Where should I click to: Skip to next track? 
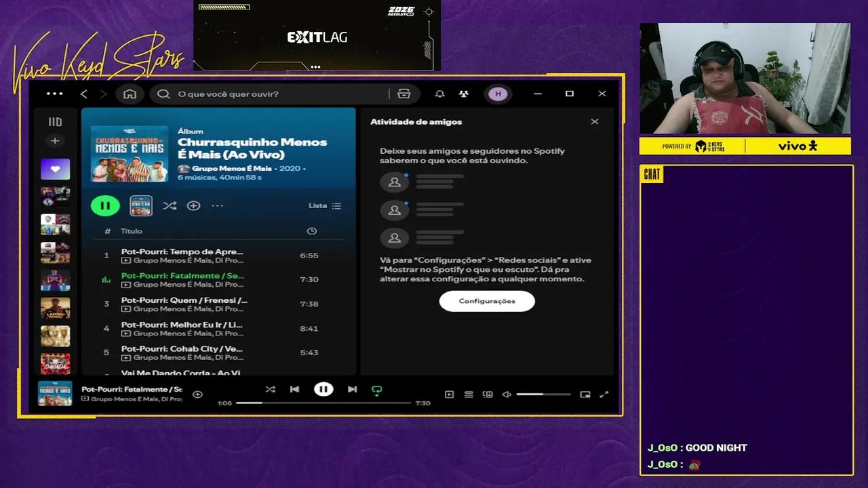click(x=352, y=389)
